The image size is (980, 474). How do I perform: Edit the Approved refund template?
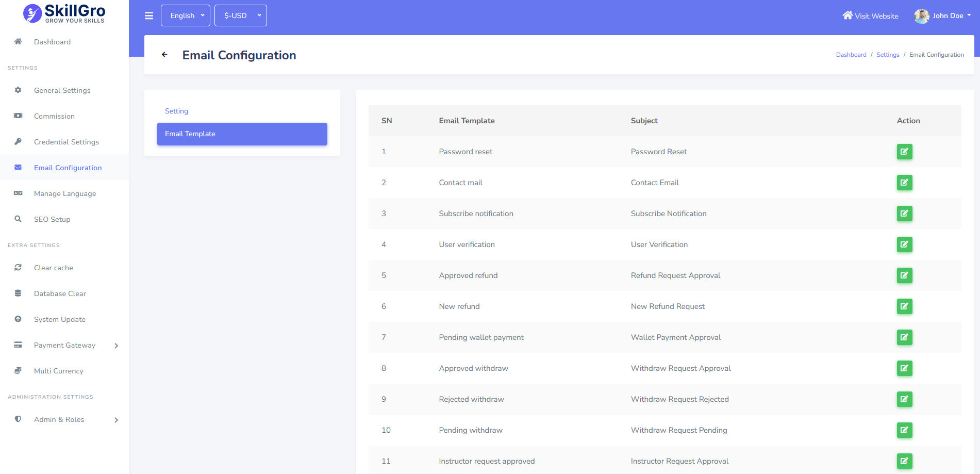point(904,275)
